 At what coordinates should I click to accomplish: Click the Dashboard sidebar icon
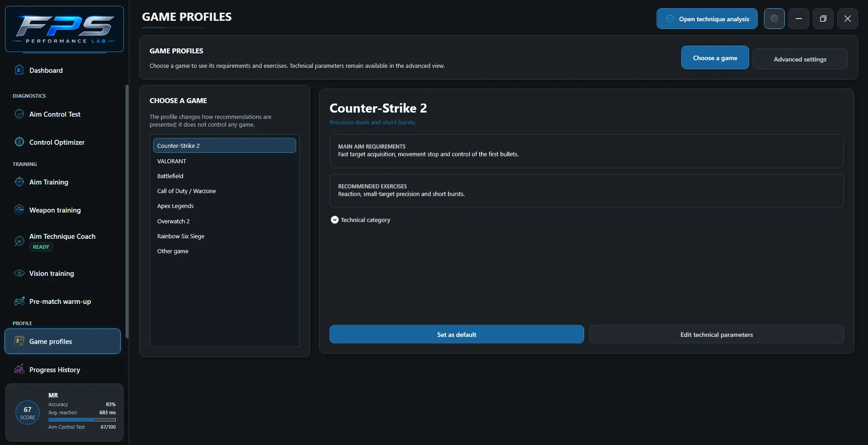coord(19,70)
